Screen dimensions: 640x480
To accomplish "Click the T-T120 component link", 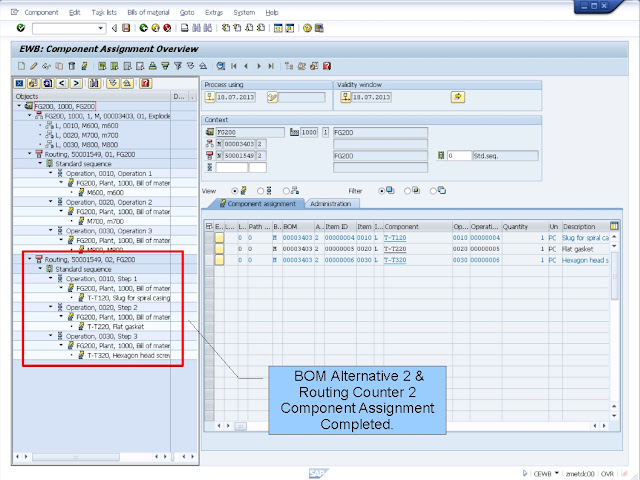I will pyautogui.click(x=395, y=238).
